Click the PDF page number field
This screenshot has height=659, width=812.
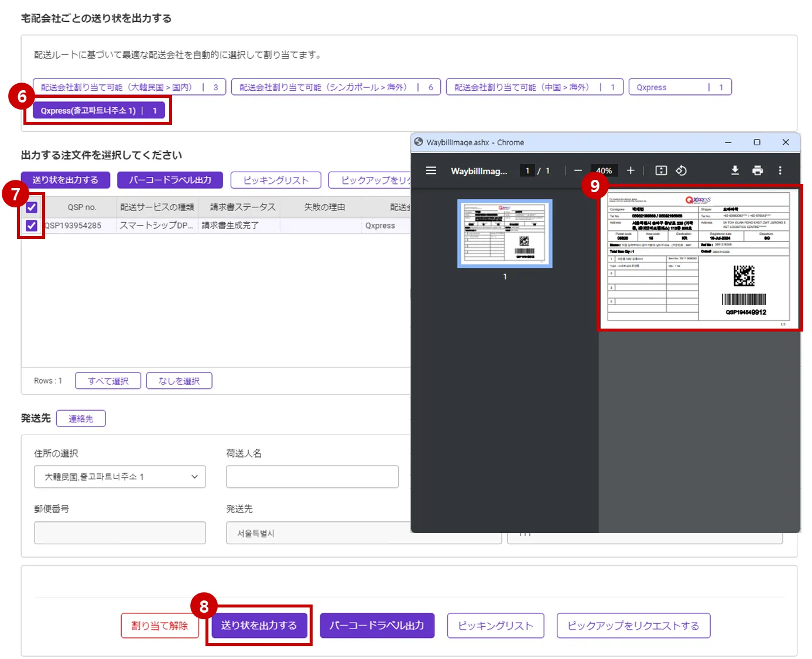pyautogui.click(x=527, y=170)
